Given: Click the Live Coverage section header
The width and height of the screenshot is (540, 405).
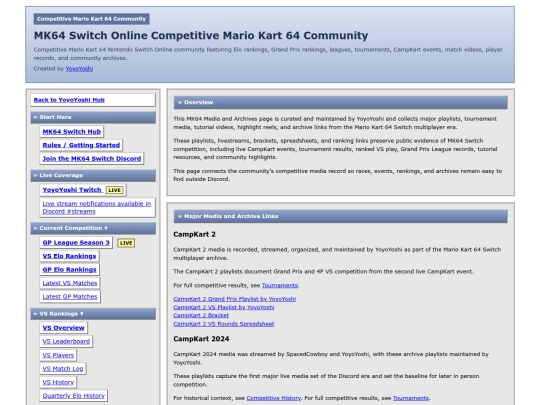Looking at the screenshot, I should click(x=93, y=176).
